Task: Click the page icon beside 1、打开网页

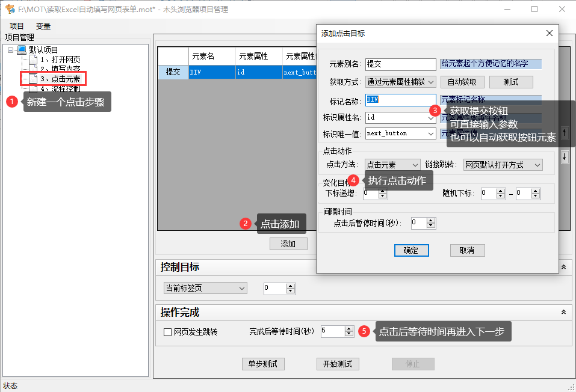Action: 33,59
